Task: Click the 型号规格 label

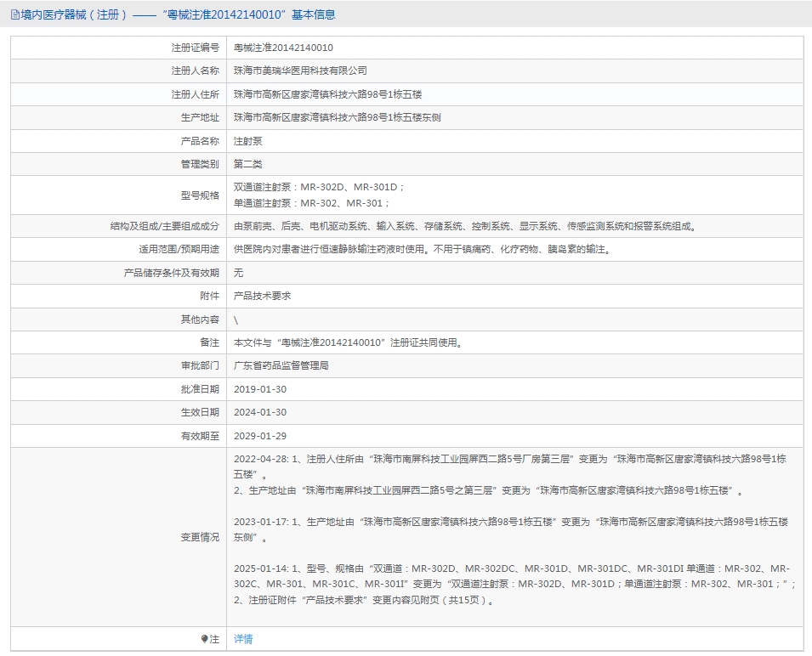Action: pyautogui.click(x=200, y=195)
